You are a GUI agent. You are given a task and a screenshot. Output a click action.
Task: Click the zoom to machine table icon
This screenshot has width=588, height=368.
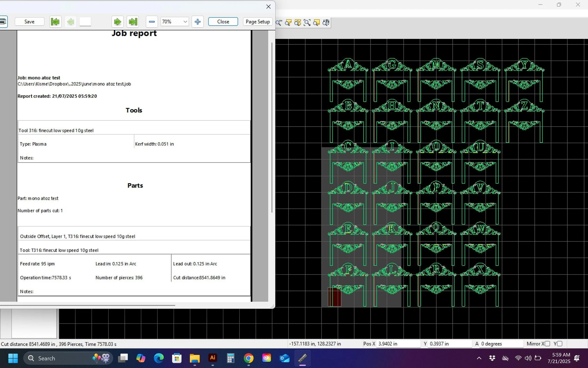(x=326, y=23)
